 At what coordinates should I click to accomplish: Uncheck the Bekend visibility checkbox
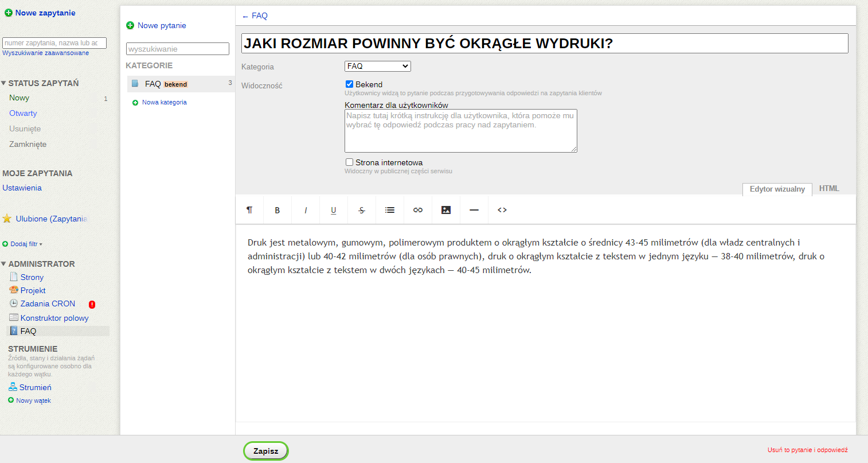click(x=349, y=84)
